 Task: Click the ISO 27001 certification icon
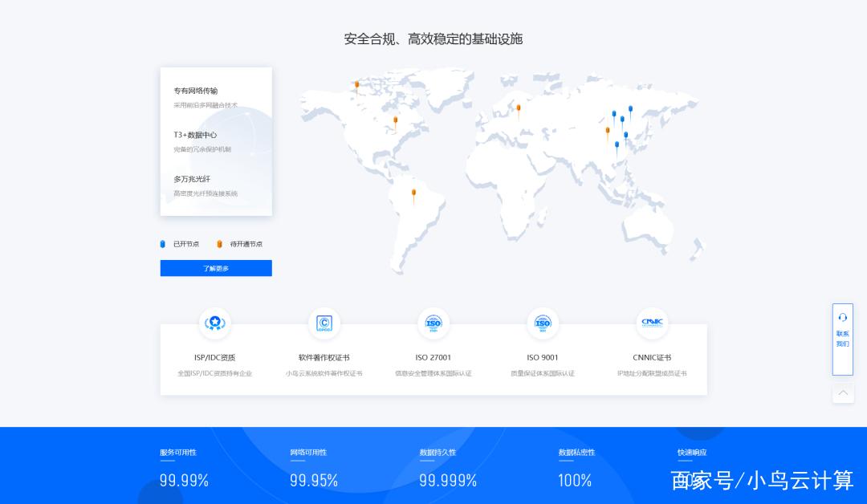433,323
